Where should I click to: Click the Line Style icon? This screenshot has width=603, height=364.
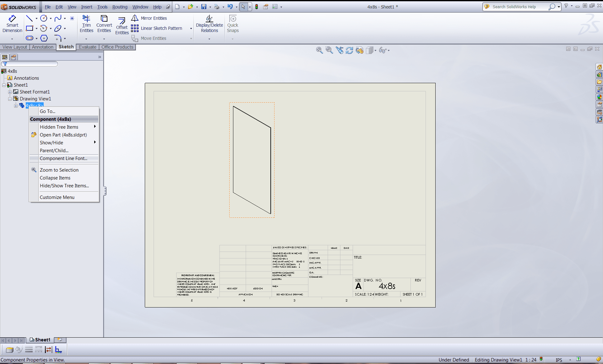coord(39,350)
